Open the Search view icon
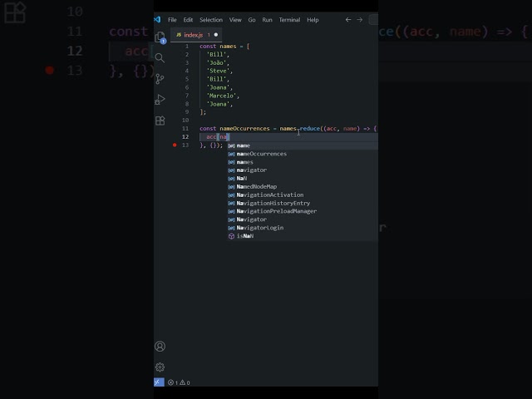532x399 pixels. (160, 57)
